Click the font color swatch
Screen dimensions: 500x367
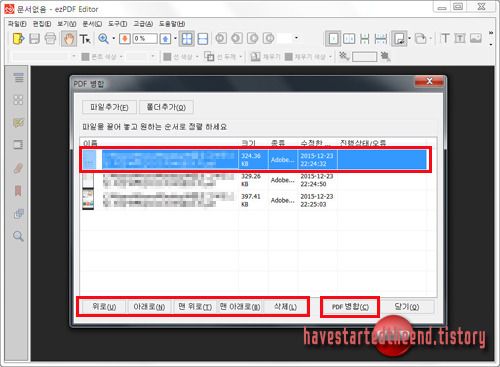pyautogui.click(x=85, y=57)
